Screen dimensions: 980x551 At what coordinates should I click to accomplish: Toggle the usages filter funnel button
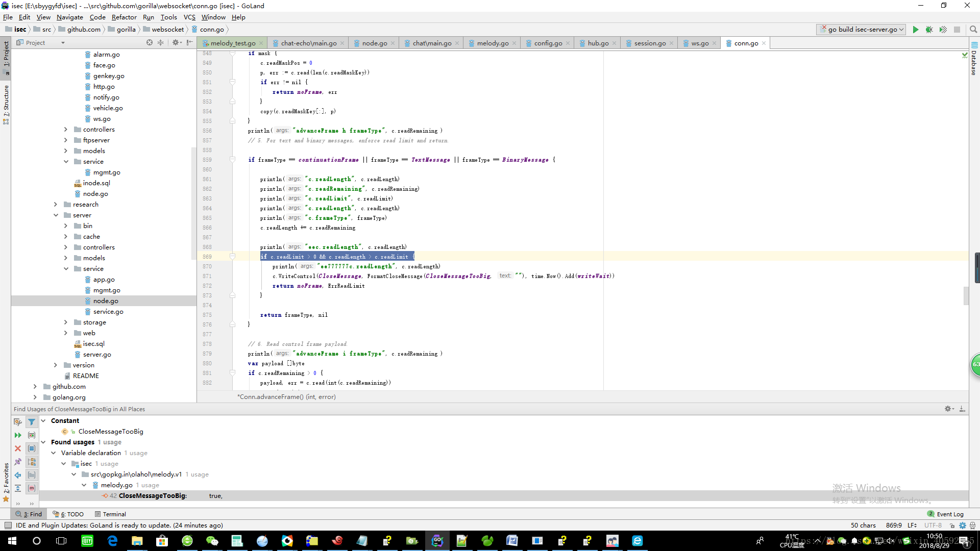(32, 422)
